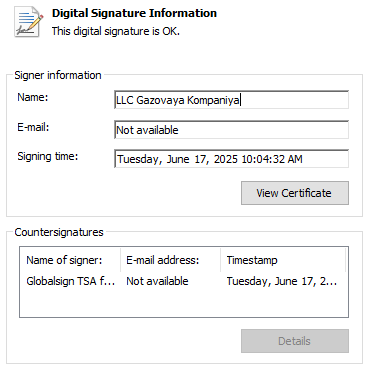Screen dimensions: 365x368
Task: Focus the Name field with LLC Gazovaya Kompaniya
Action: tap(231, 100)
